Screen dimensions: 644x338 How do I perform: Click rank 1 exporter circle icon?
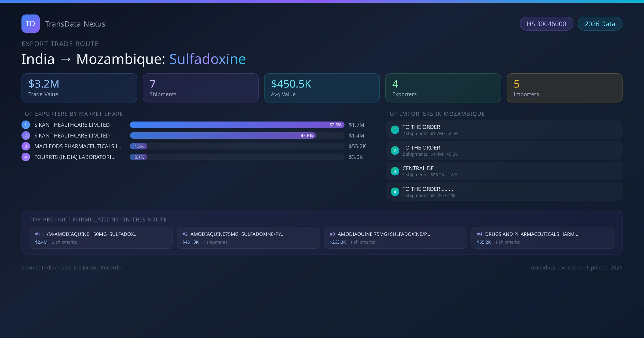tap(25, 125)
